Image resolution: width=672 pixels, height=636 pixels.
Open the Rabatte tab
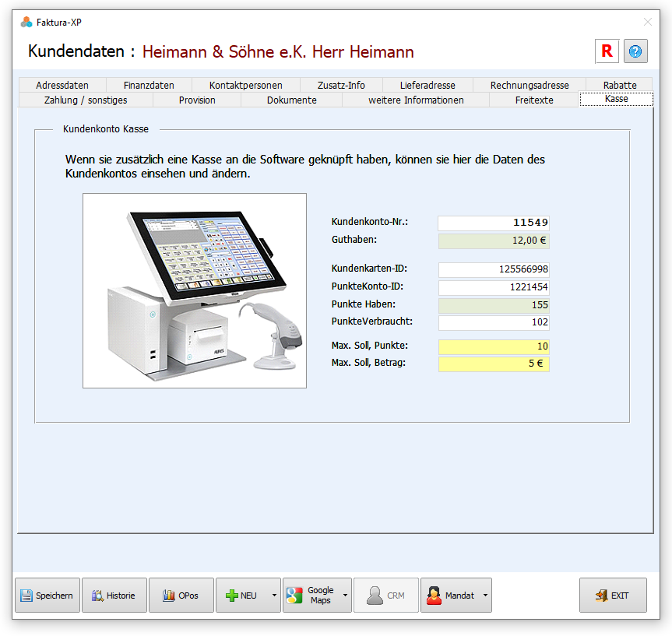[x=620, y=85]
